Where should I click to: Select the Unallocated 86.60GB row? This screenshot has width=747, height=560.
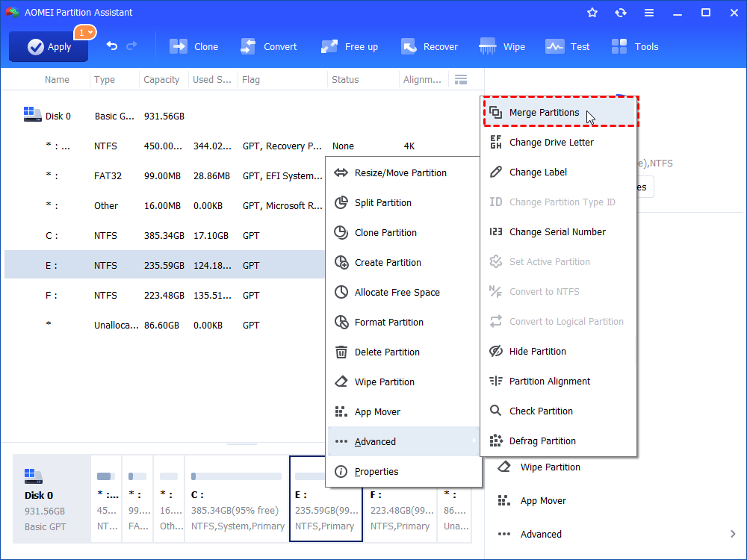click(164, 326)
